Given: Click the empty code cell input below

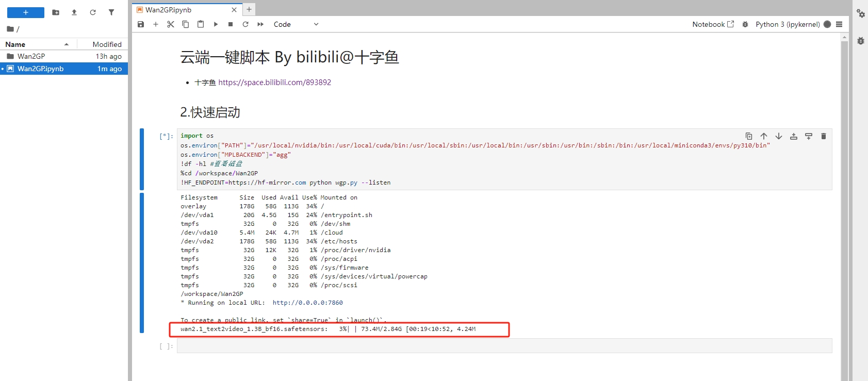Looking at the screenshot, I should (x=504, y=346).
